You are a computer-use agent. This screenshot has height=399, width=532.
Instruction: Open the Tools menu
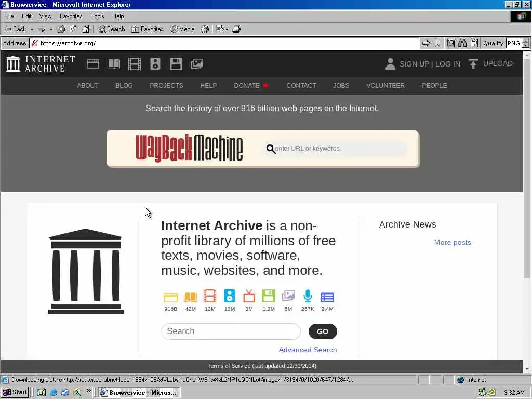(x=97, y=16)
